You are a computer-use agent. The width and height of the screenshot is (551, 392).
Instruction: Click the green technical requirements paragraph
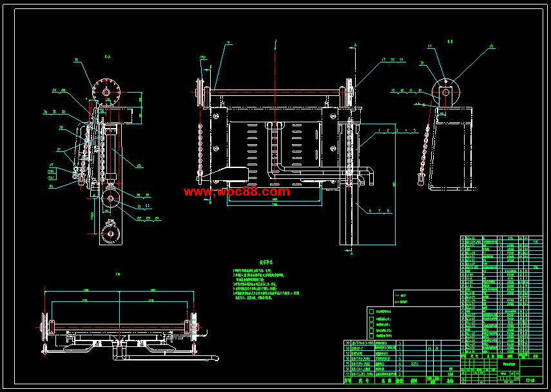(267, 284)
